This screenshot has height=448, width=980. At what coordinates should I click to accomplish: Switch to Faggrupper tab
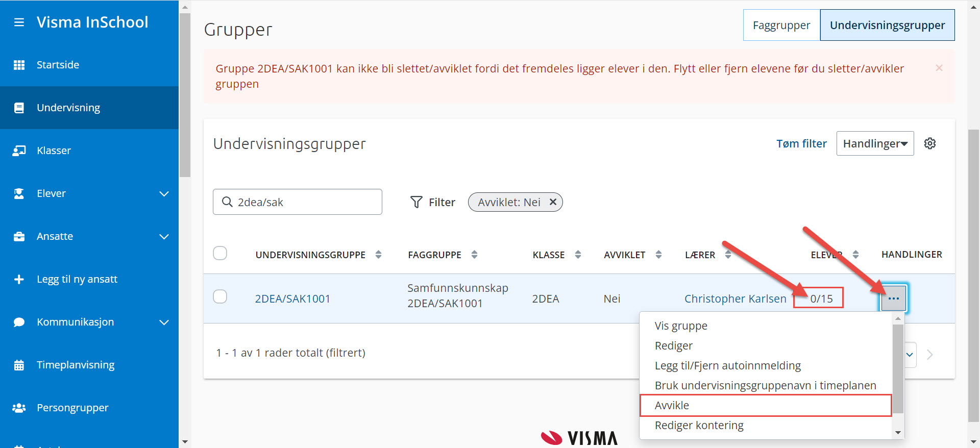click(781, 25)
